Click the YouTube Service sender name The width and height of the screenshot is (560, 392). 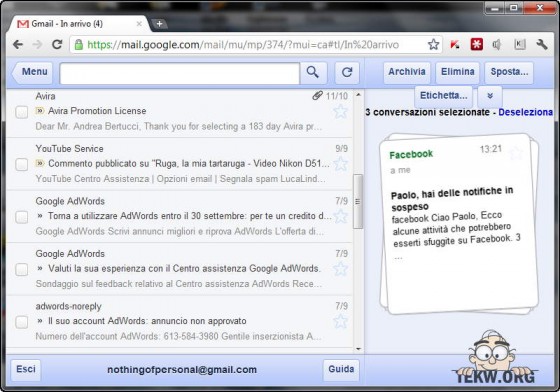tap(69, 149)
